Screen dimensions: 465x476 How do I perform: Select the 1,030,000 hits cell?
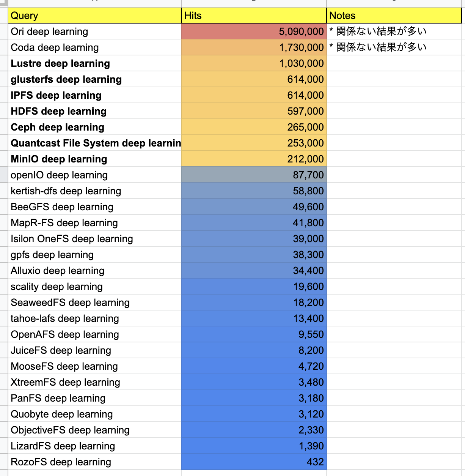[x=254, y=63]
